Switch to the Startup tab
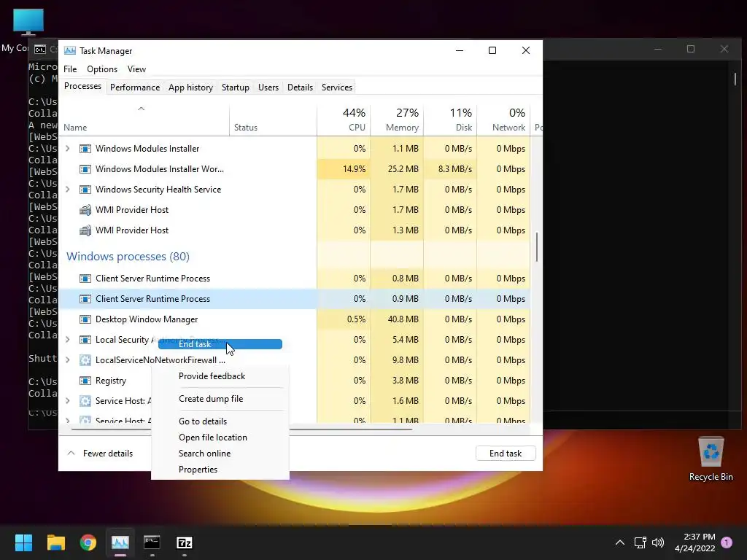The width and height of the screenshot is (747, 560). [236, 87]
